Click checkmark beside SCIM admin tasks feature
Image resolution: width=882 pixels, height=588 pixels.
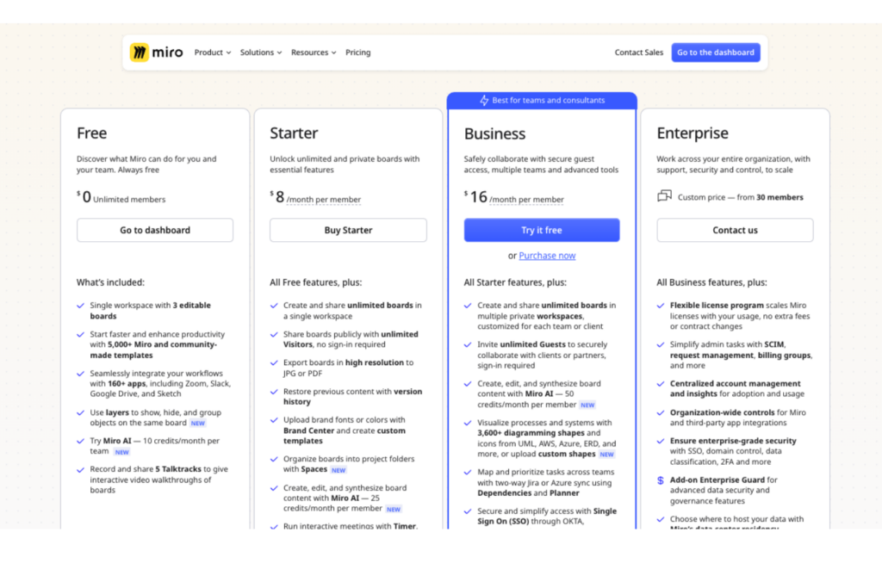661,344
